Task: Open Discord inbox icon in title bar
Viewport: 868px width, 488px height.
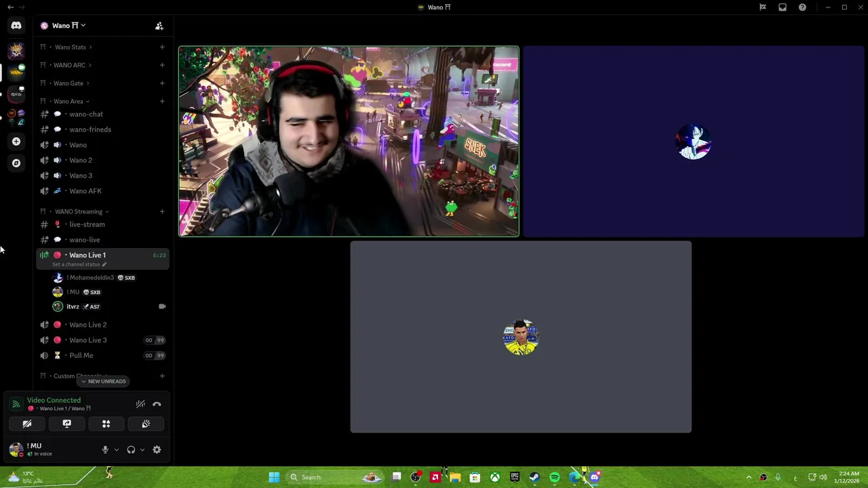Action: 783,7
